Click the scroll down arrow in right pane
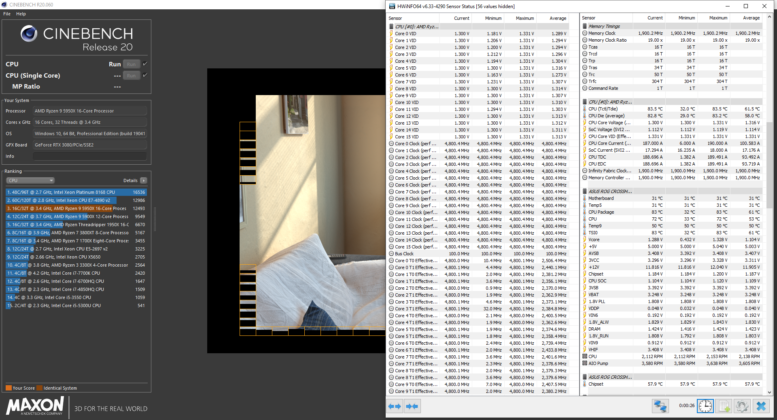This screenshot has width=777, height=420. 769,392
